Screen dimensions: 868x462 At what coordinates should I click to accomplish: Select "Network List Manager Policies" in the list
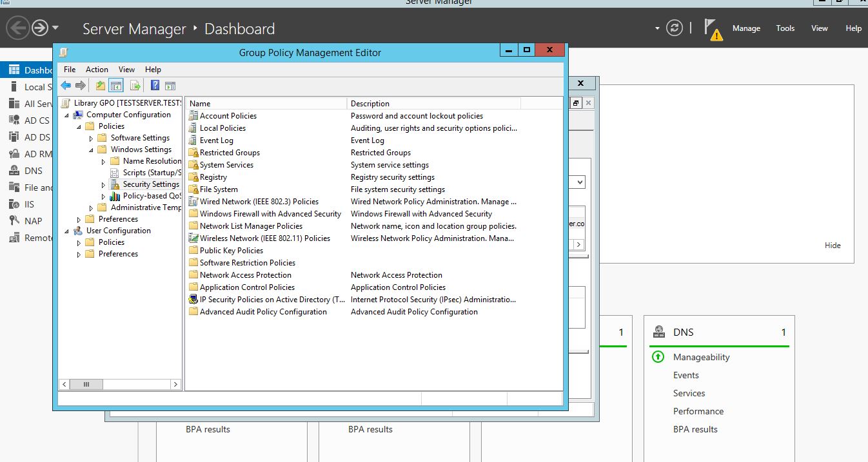[x=251, y=226]
